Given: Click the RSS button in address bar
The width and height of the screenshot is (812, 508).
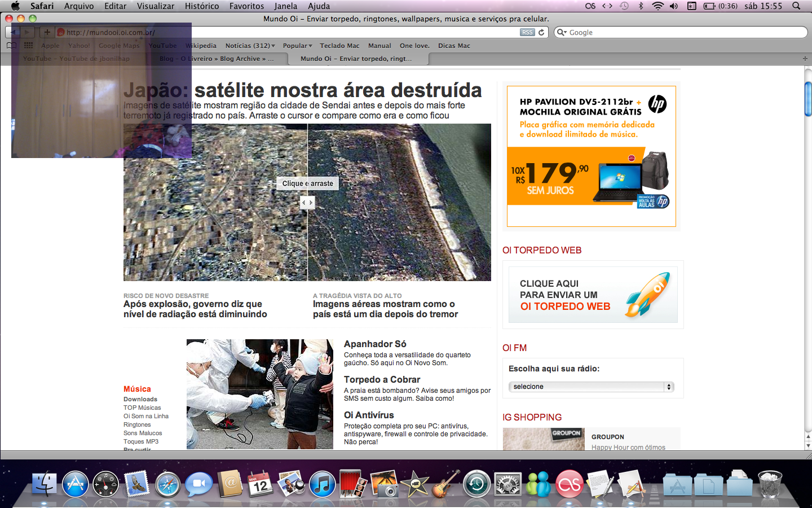Looking at the screenshot, I should 527,32.
